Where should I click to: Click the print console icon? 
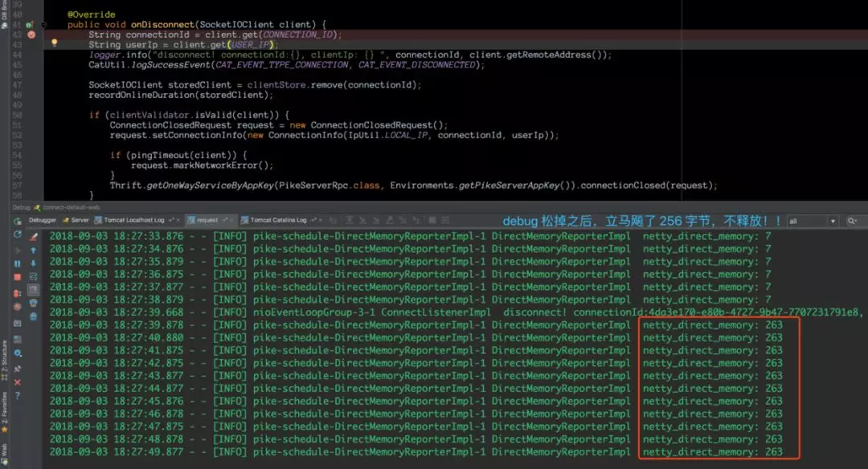[33, 303]
